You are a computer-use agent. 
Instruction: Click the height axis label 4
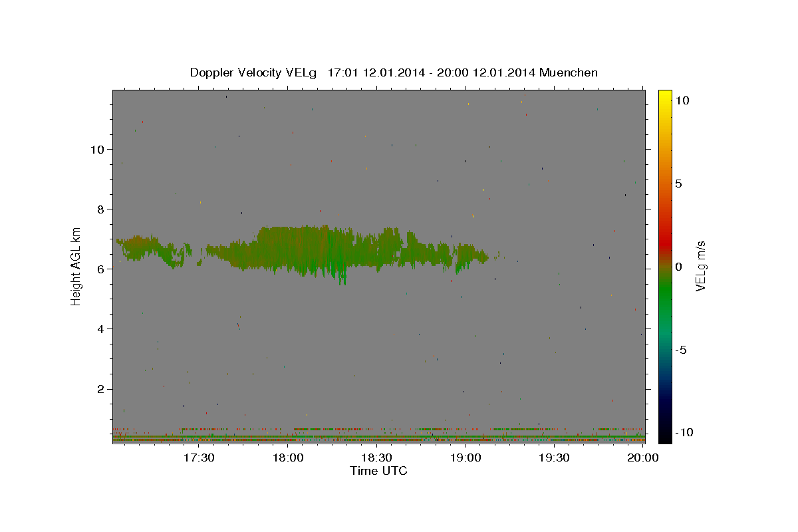tap(100, 329)
